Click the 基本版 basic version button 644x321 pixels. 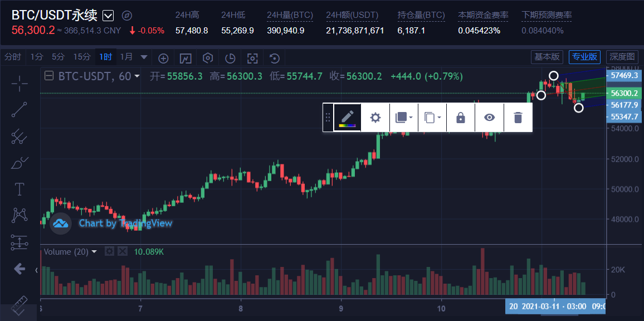pyautogui.click(x=547, y=57)
